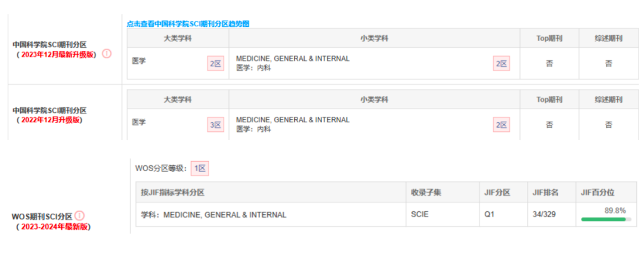Click the Q1 JIF分区 cell
Viewport: 644px width, 256px height.
pos(503,214)
